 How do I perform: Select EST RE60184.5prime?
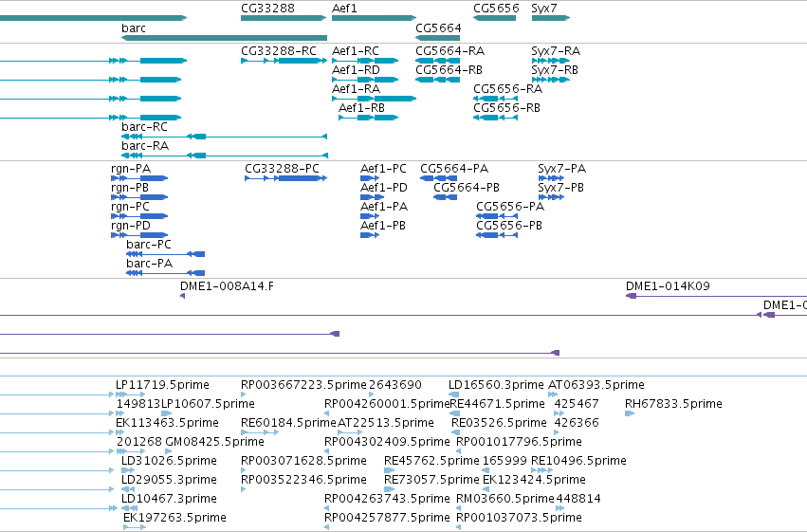coord(260,432)
